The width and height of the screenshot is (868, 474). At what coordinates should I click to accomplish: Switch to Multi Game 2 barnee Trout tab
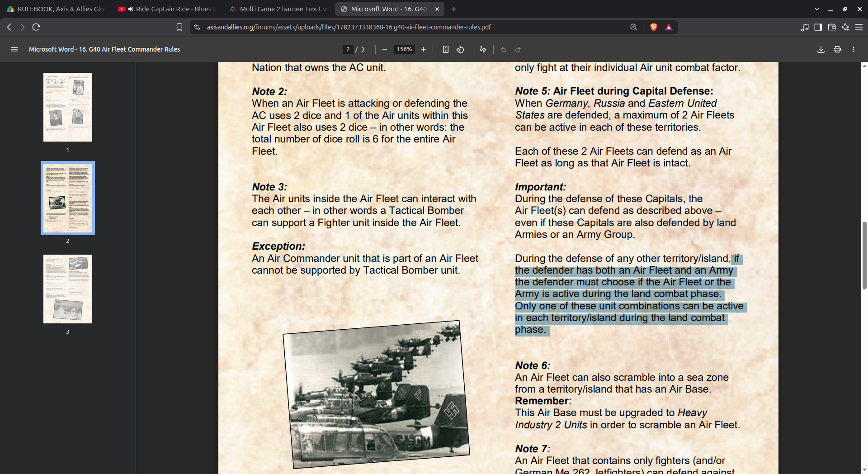279,9
